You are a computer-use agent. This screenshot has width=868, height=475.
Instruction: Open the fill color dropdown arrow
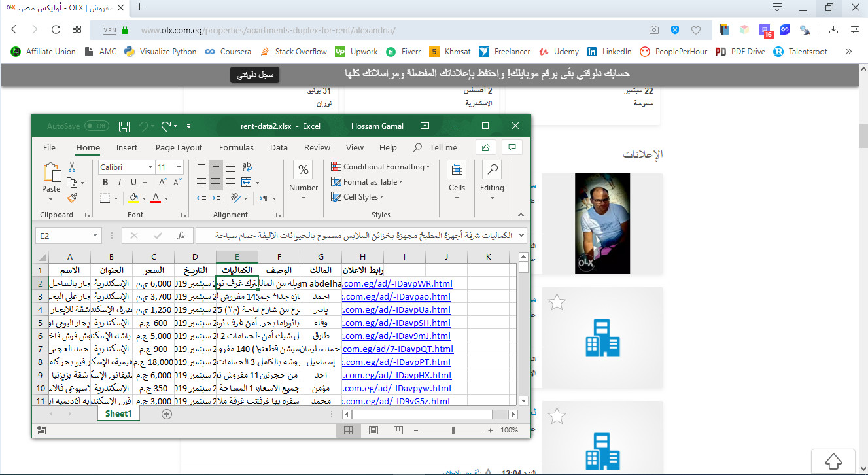(144, 198)
